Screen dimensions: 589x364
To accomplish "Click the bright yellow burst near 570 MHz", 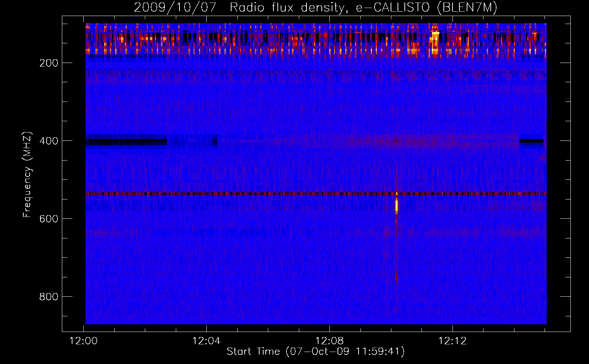I will pos(396,206).
